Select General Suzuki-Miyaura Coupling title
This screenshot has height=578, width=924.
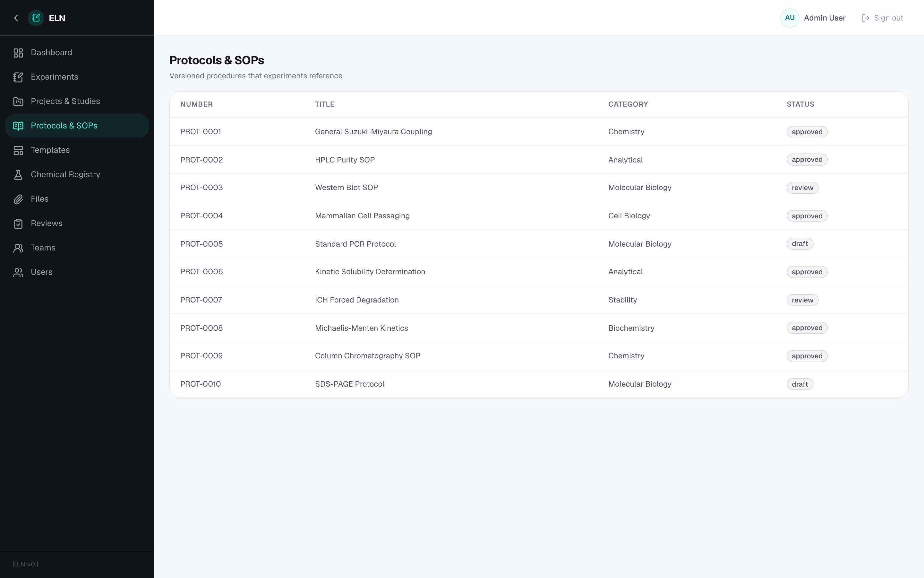coord(373,132)
